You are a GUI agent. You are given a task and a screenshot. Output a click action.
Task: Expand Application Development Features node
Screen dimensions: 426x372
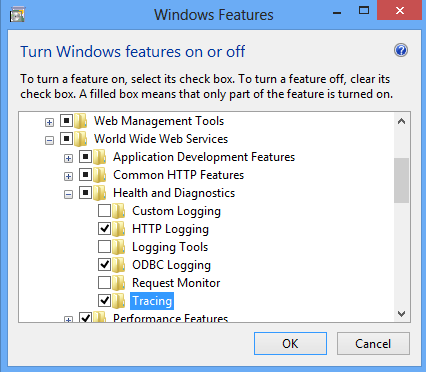coord(68,158)
